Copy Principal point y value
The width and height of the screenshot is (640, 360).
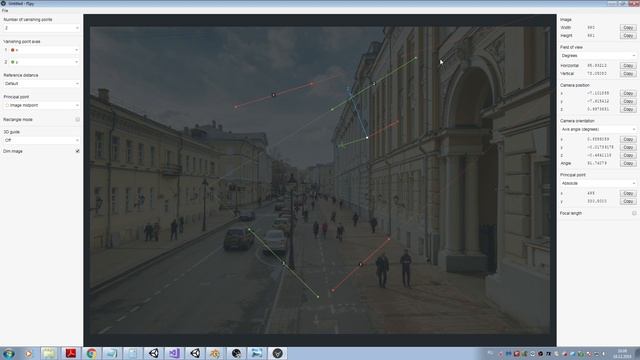click(x=628, y=202)
